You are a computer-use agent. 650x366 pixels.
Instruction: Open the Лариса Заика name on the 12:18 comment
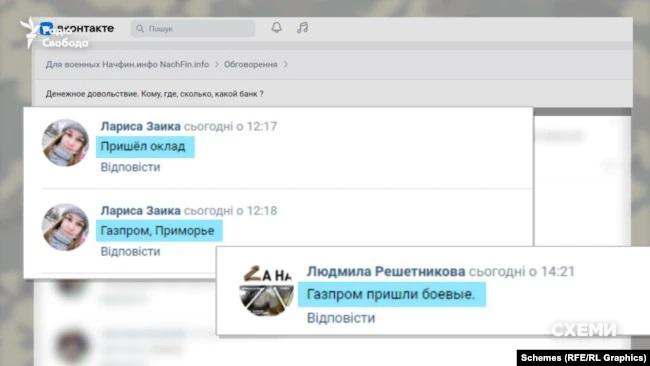(141, 211)
